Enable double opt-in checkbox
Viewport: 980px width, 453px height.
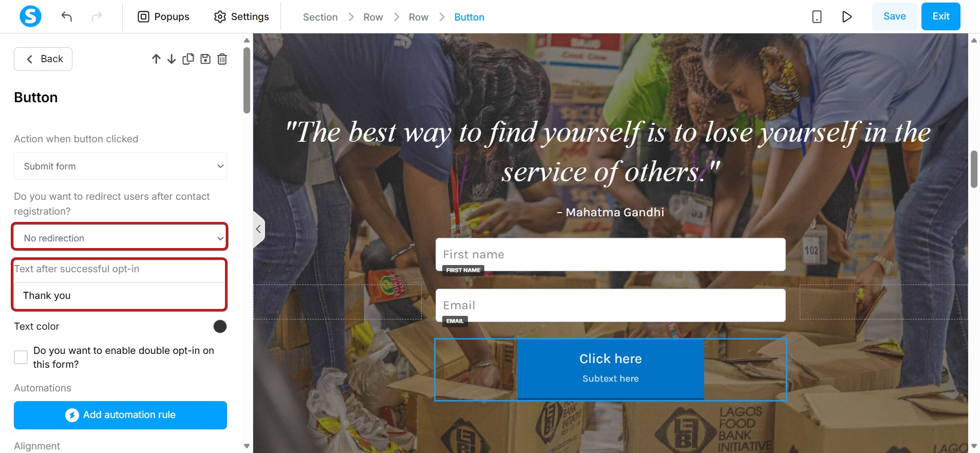pos(21,357)
